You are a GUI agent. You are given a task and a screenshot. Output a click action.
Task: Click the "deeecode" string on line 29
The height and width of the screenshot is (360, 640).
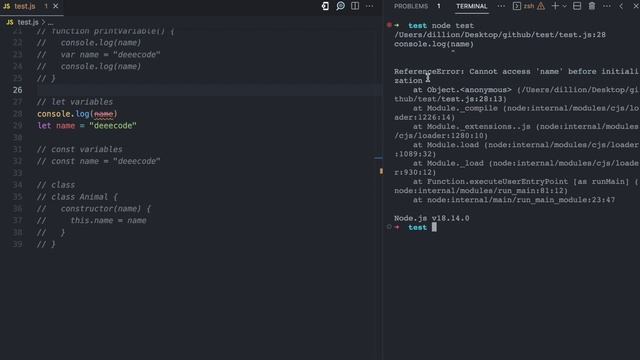click(113, 126)
